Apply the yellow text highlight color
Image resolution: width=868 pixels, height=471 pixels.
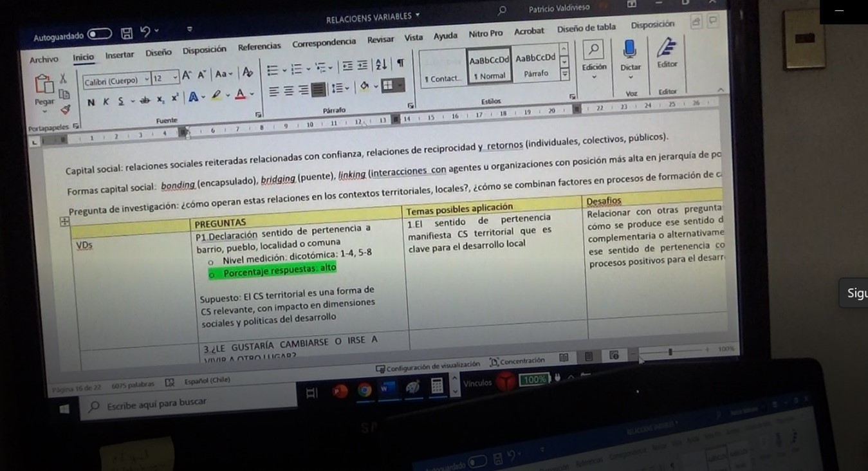(217, 96)
